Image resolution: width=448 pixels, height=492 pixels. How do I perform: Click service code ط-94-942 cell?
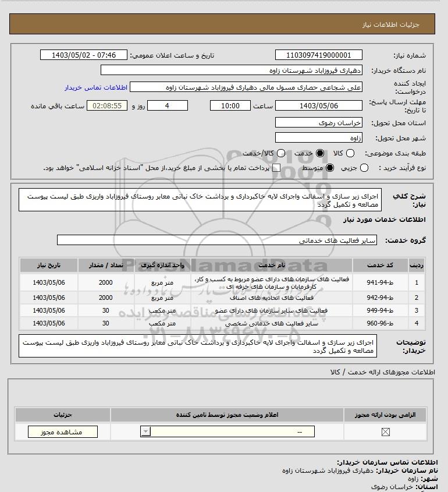tap(381, 298)
